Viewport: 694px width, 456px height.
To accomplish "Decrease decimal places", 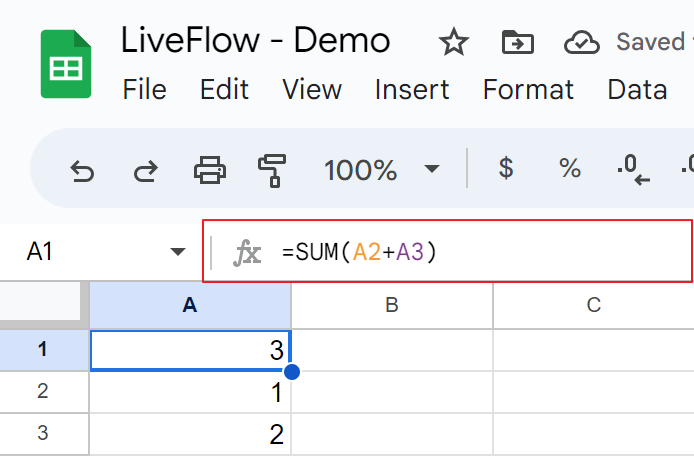I will (x=633, y=170).
